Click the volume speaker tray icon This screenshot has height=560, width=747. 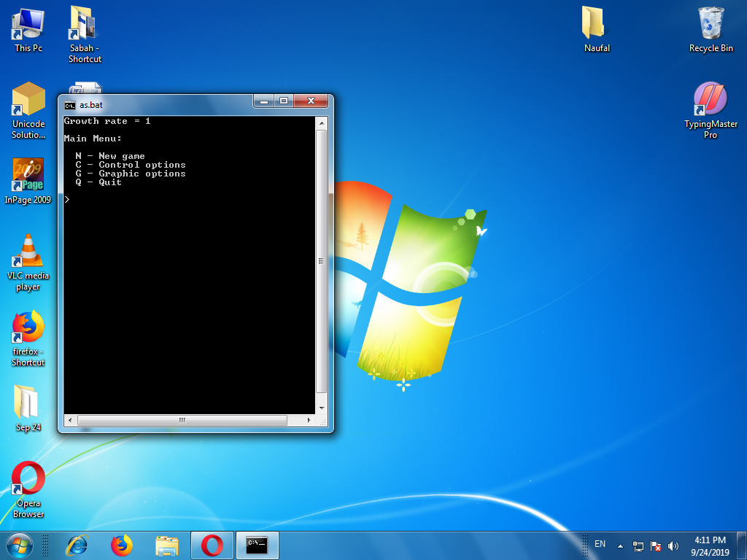click(x=673, y=546)
